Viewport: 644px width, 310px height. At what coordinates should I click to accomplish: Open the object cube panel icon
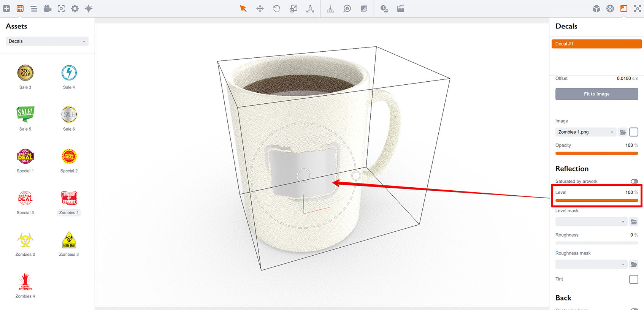(596, 8)
